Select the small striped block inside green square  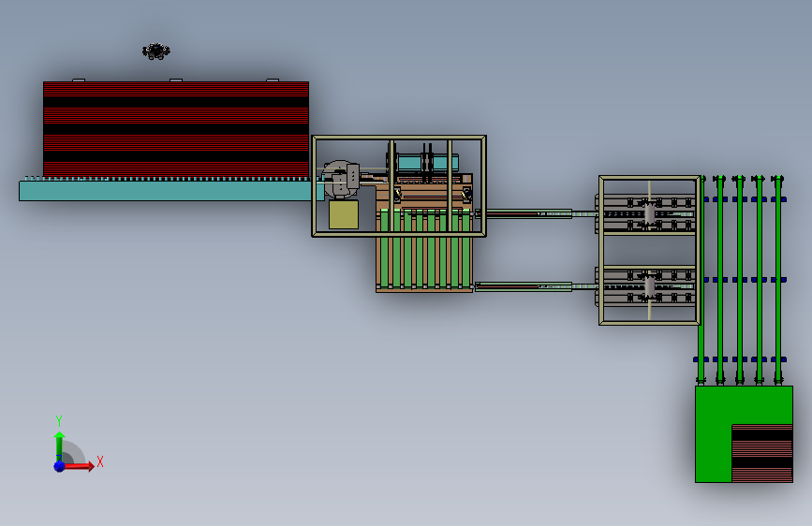[761, 453]
